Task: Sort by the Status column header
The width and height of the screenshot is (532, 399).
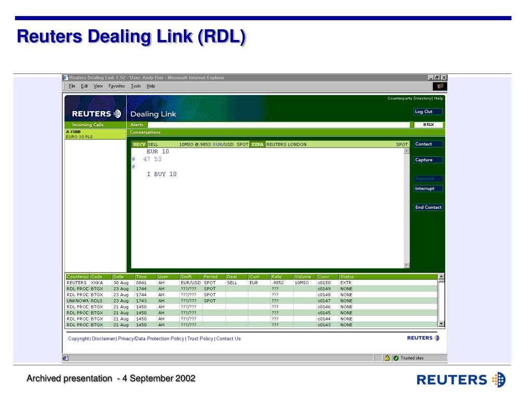Action: [389, 277]
